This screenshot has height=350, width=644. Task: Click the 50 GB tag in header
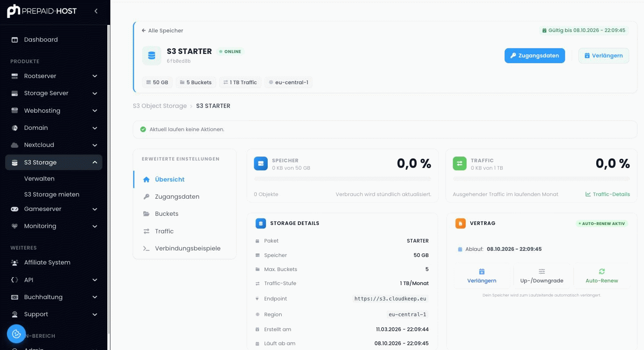157,82
